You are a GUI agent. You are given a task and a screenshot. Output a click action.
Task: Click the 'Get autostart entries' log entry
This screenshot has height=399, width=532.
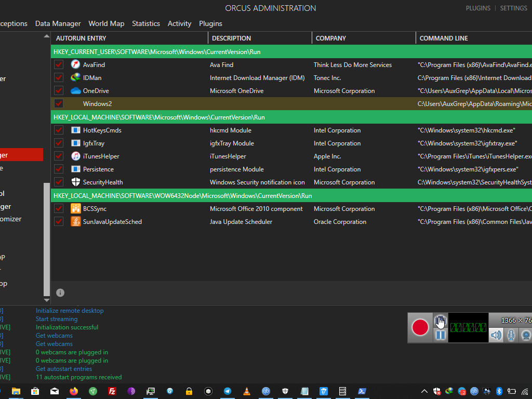click(64, 369)
